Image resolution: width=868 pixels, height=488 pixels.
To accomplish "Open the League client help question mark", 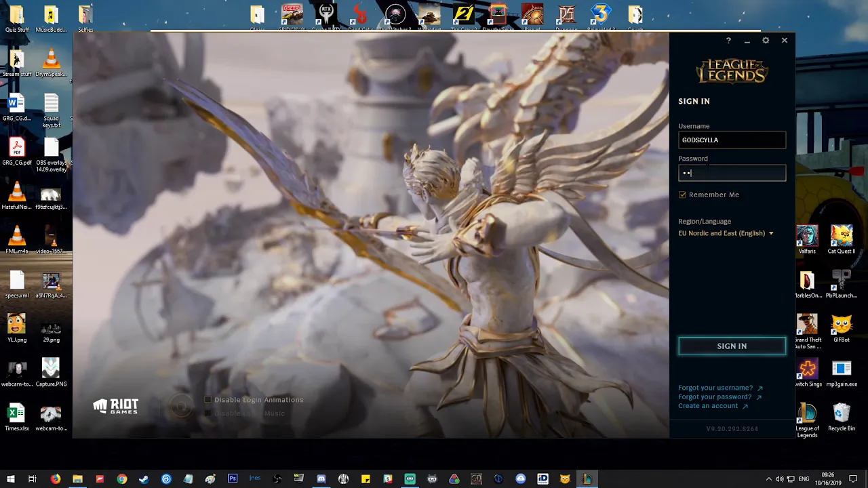I will click(x=728, y=41).
